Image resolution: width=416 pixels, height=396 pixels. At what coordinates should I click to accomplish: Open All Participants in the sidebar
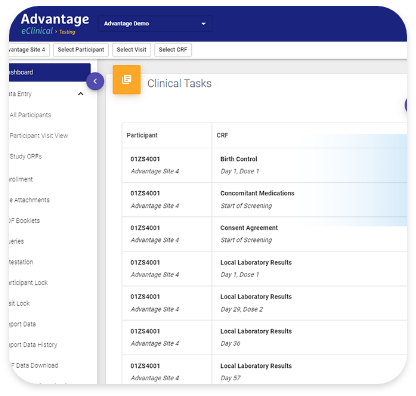click(x=30, y=115)
